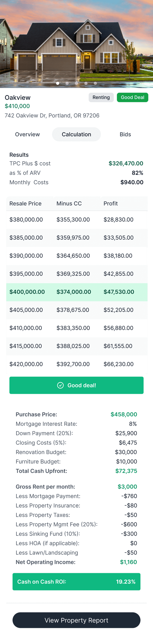Click the green Good Deal badge
The width and height of the screenshot is (153, 644).
pos(133,97)
